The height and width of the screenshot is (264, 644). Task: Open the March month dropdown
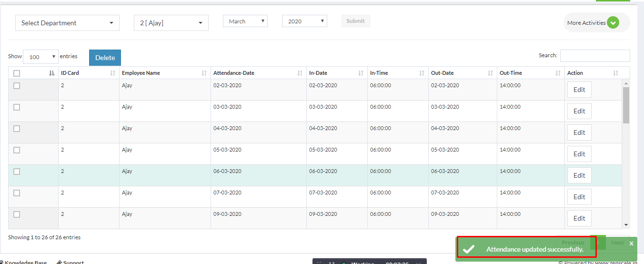pyautogui.click(x=245, y=21)
